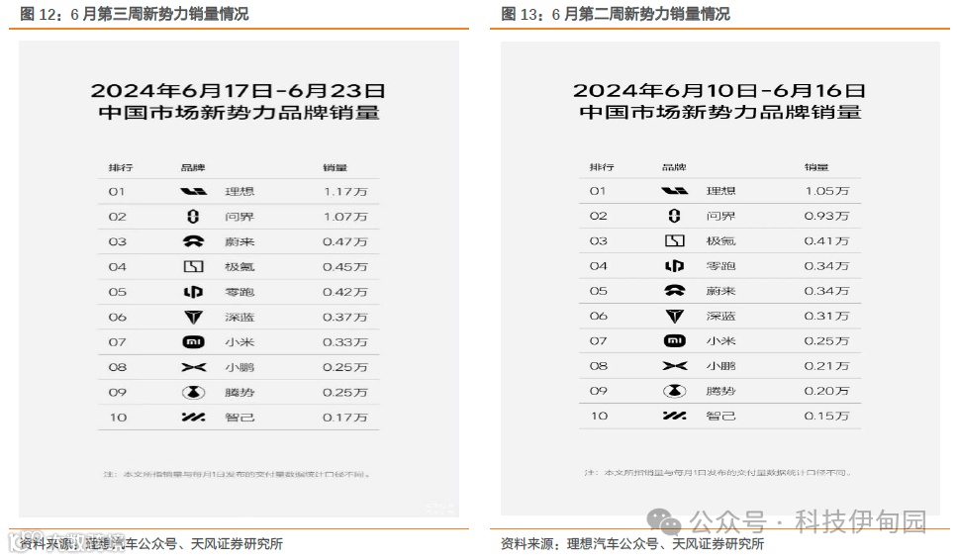The width and height of the screenshot is (957, 560).
Task: Click the sales value '0.31万'
Action: point(827,316)
